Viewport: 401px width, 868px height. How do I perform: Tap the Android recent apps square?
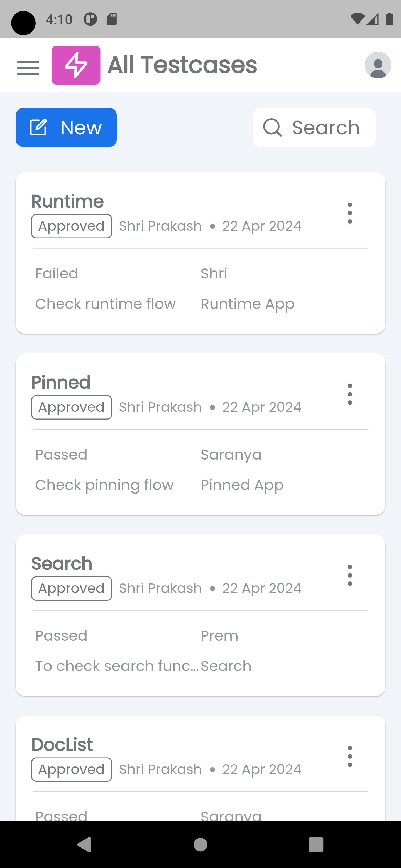pos(316,844)
